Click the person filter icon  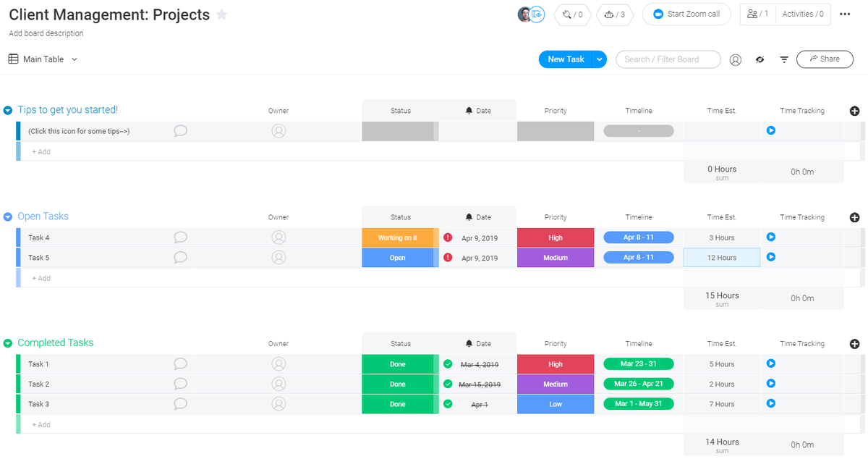click(735, 59)
